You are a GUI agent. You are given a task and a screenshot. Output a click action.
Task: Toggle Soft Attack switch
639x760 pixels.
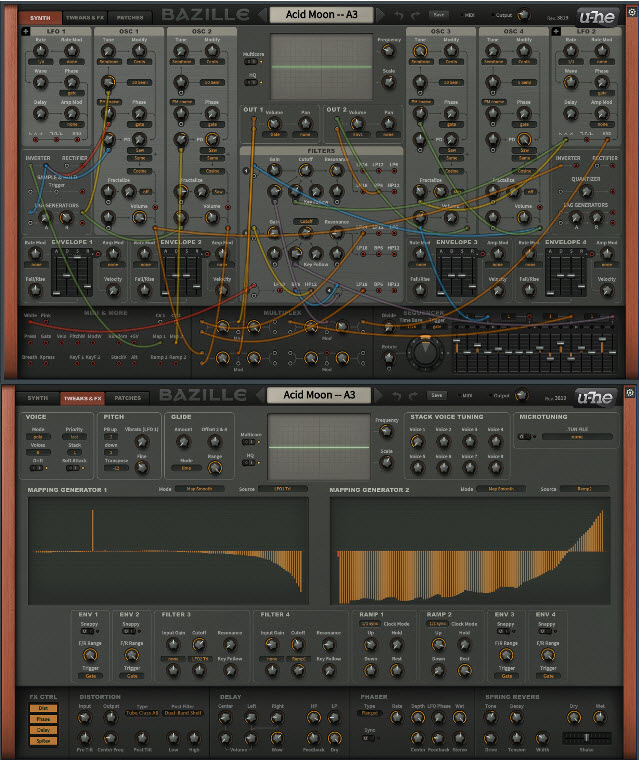coord(73,468)
